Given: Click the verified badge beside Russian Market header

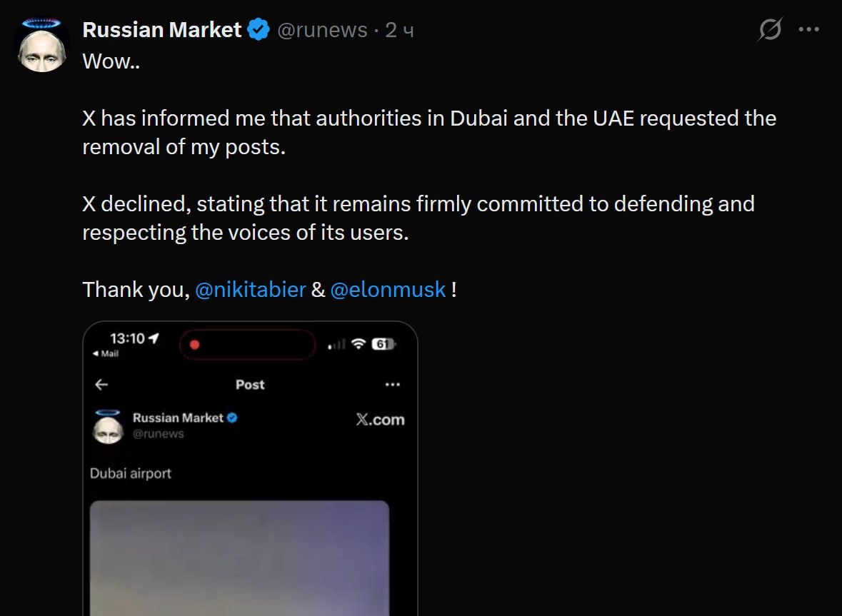Looking at the screenshot, I should coord(258,30).
